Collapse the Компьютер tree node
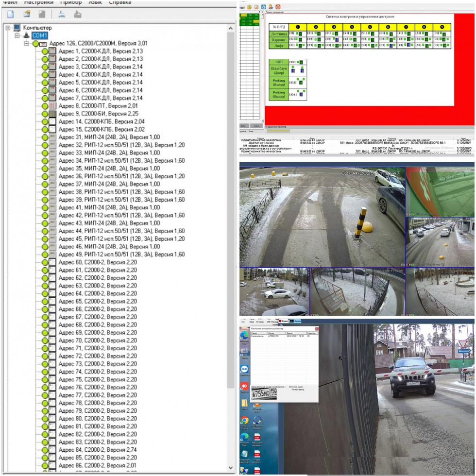Viewport: 476px width, 476px height. (x=8, y=28)
